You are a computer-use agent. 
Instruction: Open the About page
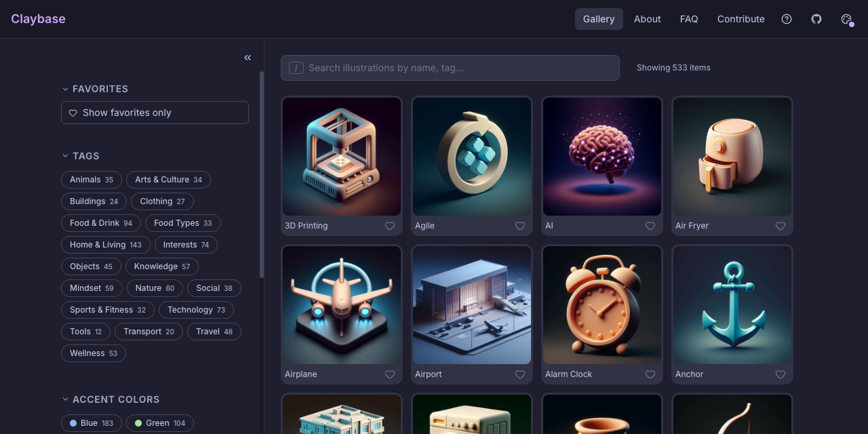pos(648,19)
